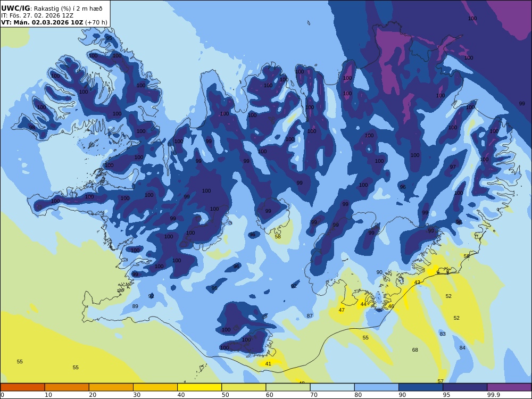Click the legend label "20"
This screenshot has height=399, width=532.
tap(93, 395)
